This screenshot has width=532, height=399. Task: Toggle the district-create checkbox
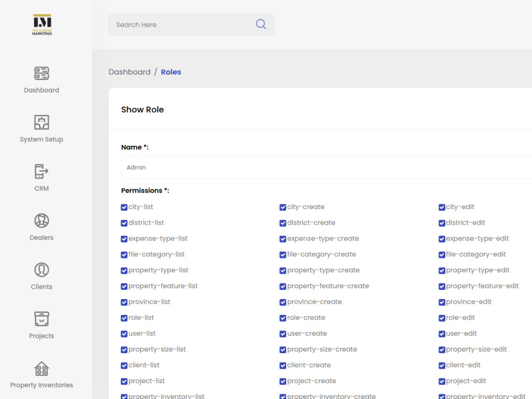(x=283, y=223)
